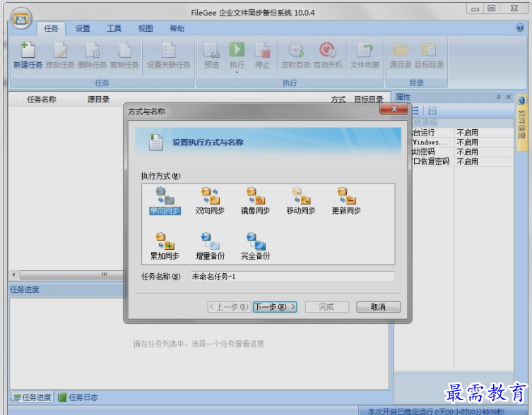Click the Copy Task (复制任务) icon
The width and height of the screenshot is (532, 415).
[124, 55]
